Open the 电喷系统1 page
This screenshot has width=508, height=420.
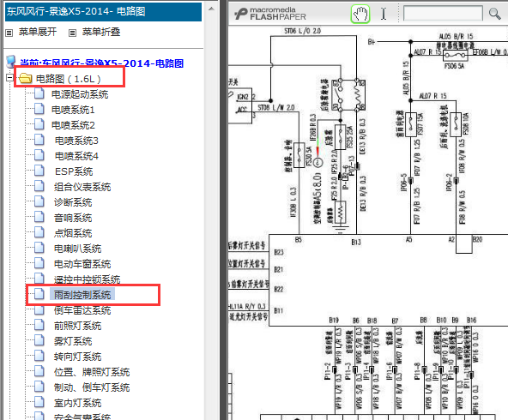coord(73,110)
